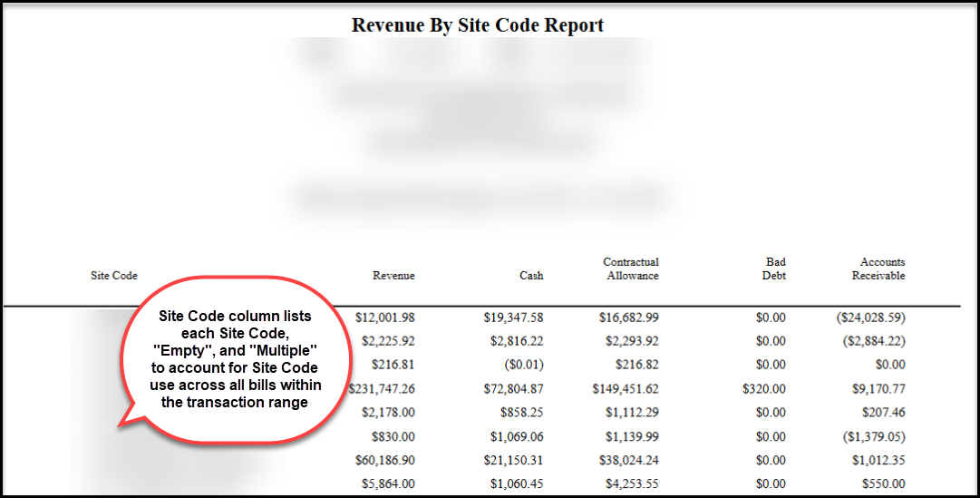Select the $72,804.87 cash amount
Image resolution: width=980 pixels, height=498 pixels.
[513, 388]
